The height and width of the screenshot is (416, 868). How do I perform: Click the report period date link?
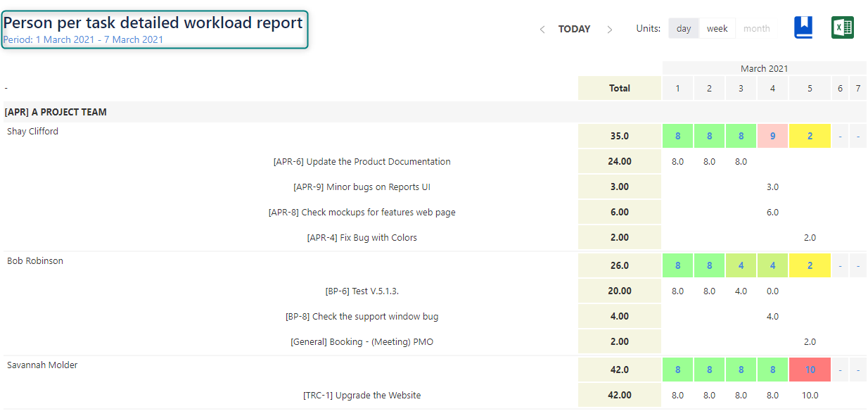coord(83,40)
